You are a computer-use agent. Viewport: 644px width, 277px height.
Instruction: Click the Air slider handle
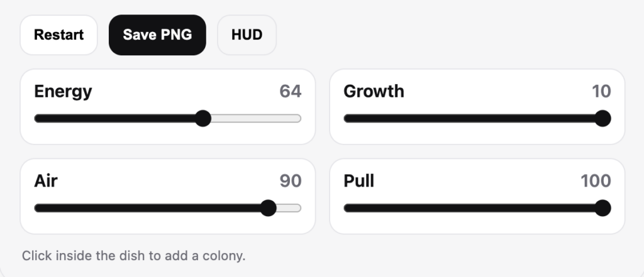click(x=268, y=208)
